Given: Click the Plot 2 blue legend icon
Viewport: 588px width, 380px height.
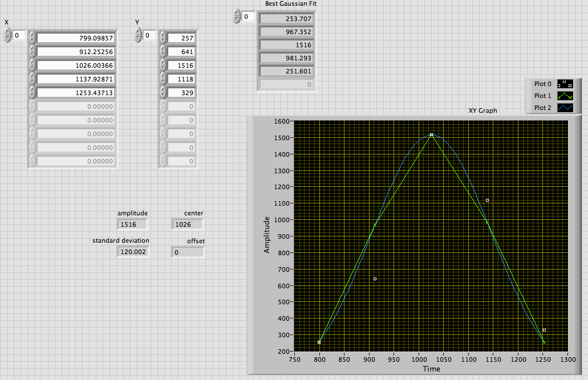Looking at the screenshot, I should pos(565,108).
